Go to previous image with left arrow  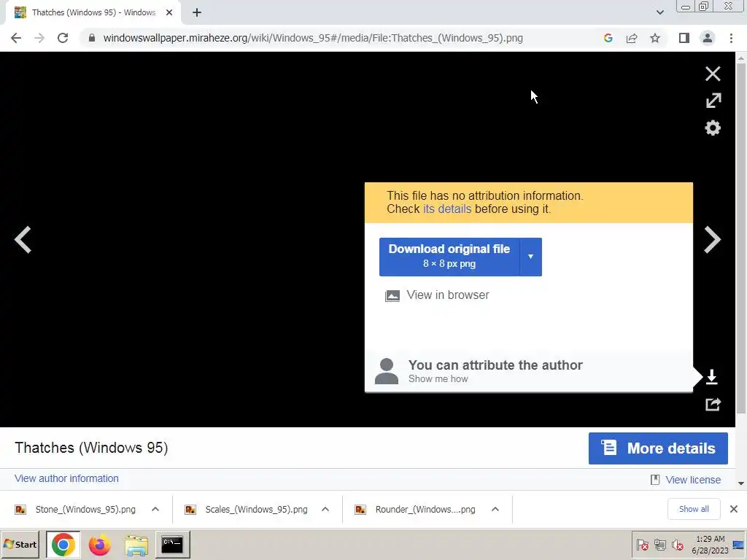[x=23, y=239]
